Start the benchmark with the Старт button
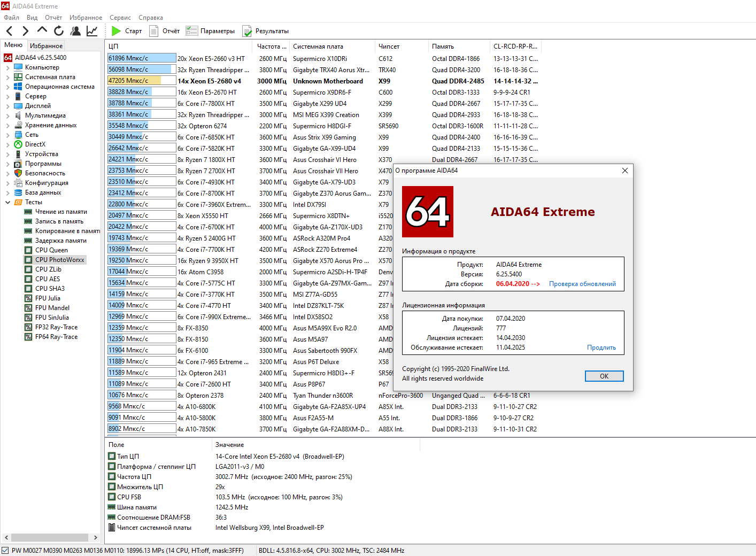This screenshot has width=756, height=556. 127,31
